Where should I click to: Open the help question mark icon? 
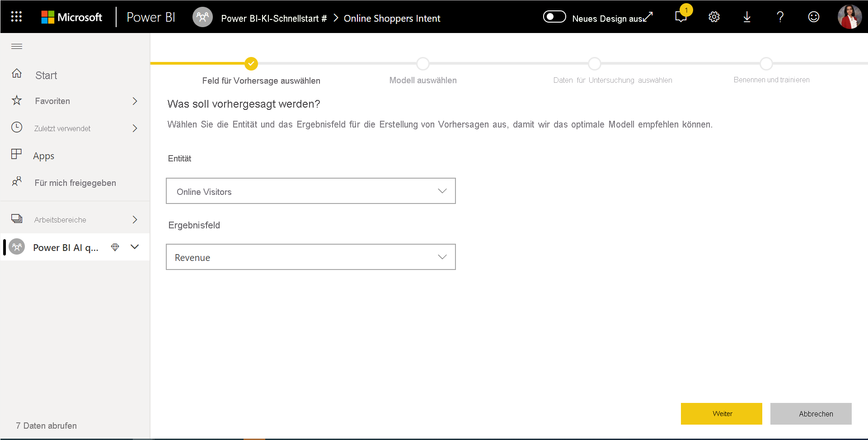pos(780,17)
